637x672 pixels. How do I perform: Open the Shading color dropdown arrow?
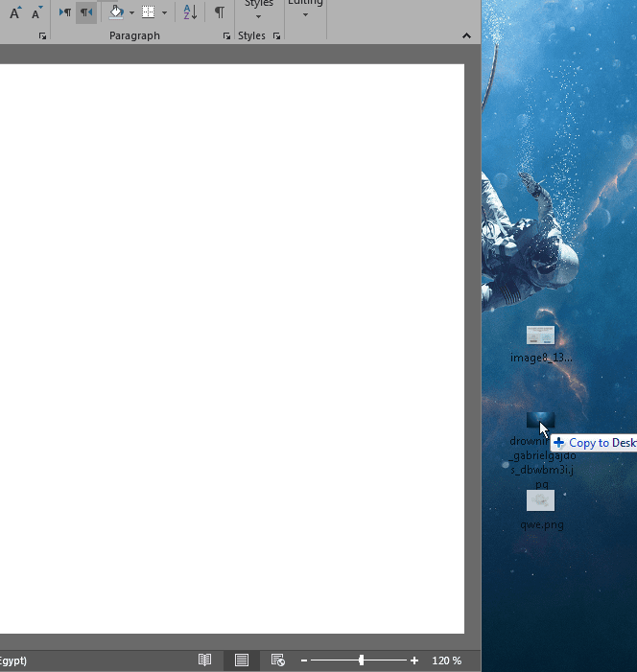[131, 12]
